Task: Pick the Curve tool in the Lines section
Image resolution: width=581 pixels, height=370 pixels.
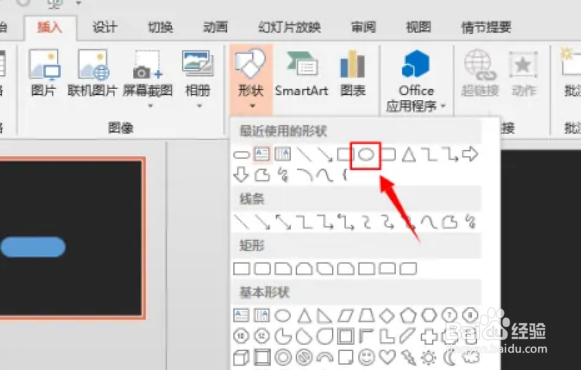Action: click(429, 222)
